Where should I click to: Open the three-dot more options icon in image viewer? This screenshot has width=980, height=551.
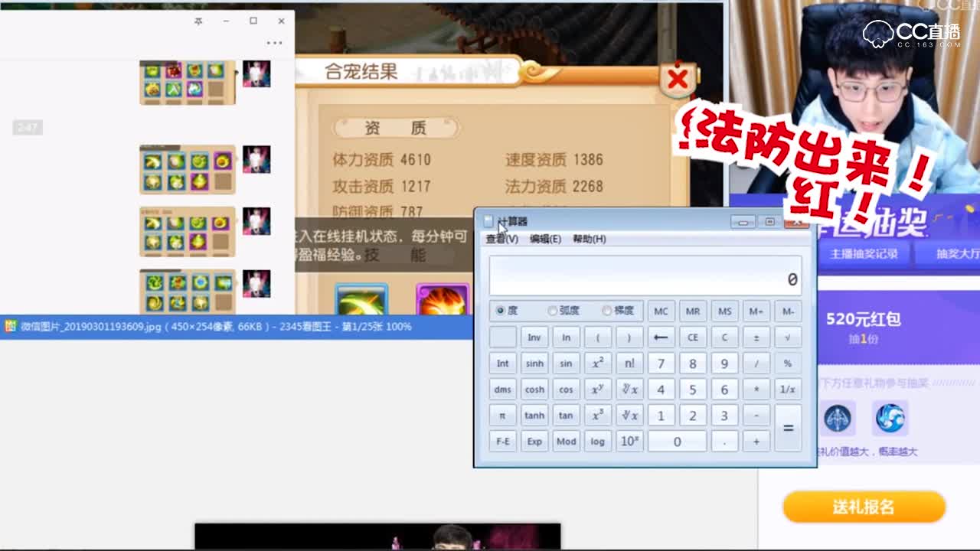[274, 43]
